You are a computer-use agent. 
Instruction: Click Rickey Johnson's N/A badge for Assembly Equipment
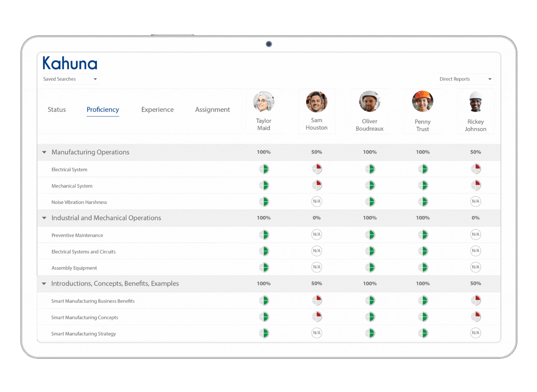pos(475,267)
